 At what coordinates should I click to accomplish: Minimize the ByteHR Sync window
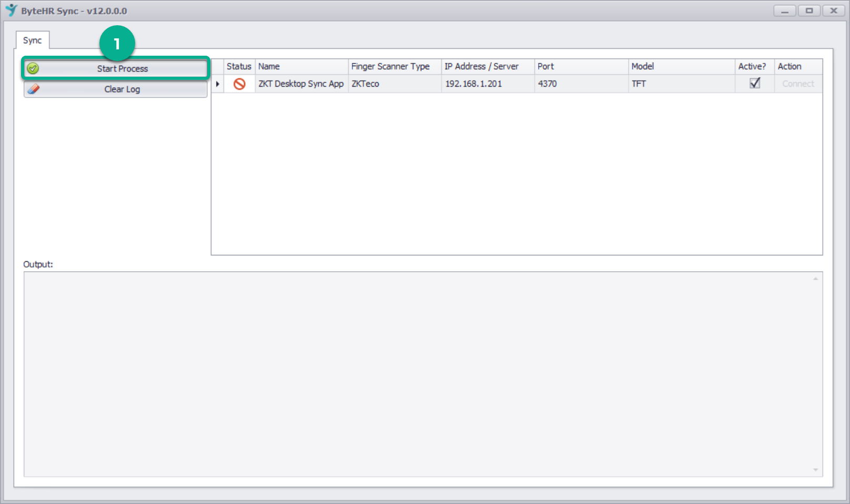pos(784,11)
